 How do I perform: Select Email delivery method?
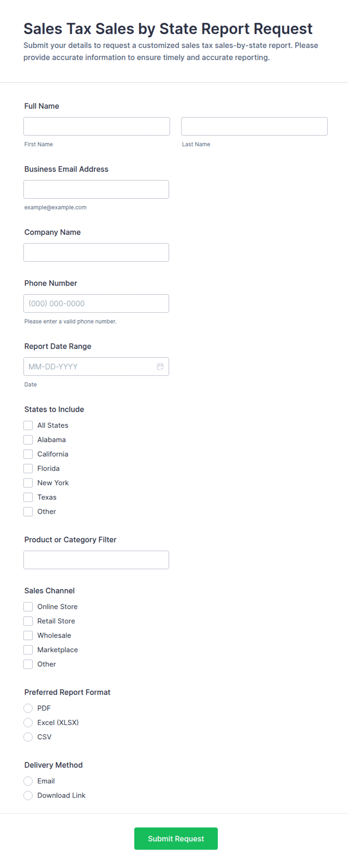(28, 781)
